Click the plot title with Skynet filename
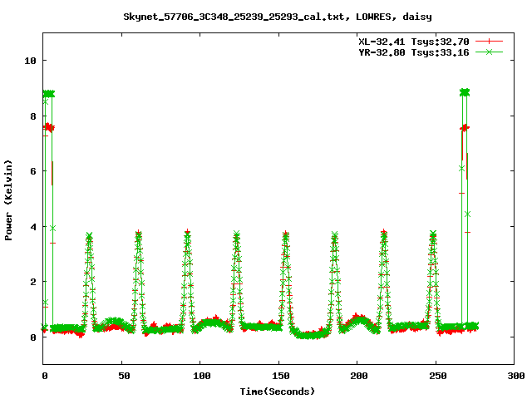 tap(266, 16)
